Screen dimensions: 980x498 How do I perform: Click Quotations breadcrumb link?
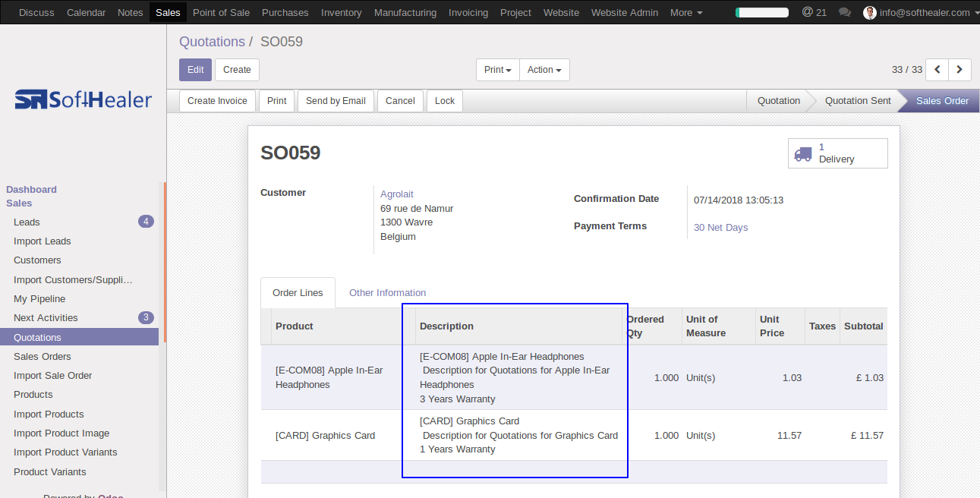212,42
